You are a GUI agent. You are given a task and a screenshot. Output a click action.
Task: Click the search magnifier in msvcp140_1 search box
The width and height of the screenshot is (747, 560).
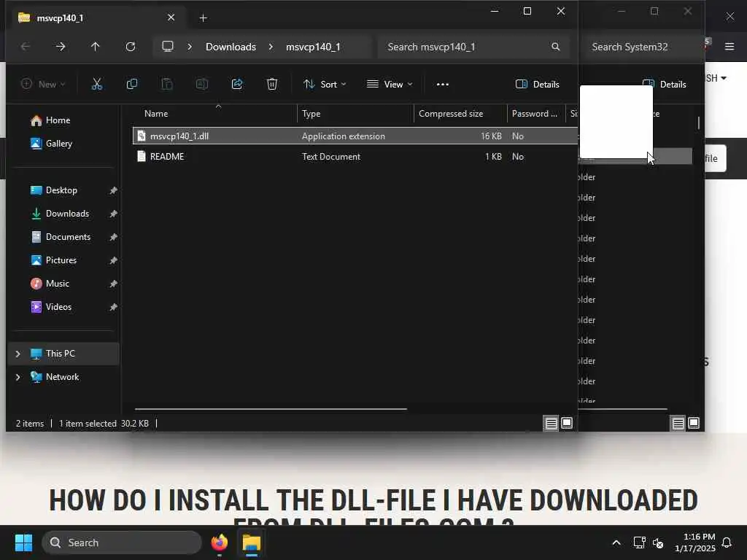[555, 47]
